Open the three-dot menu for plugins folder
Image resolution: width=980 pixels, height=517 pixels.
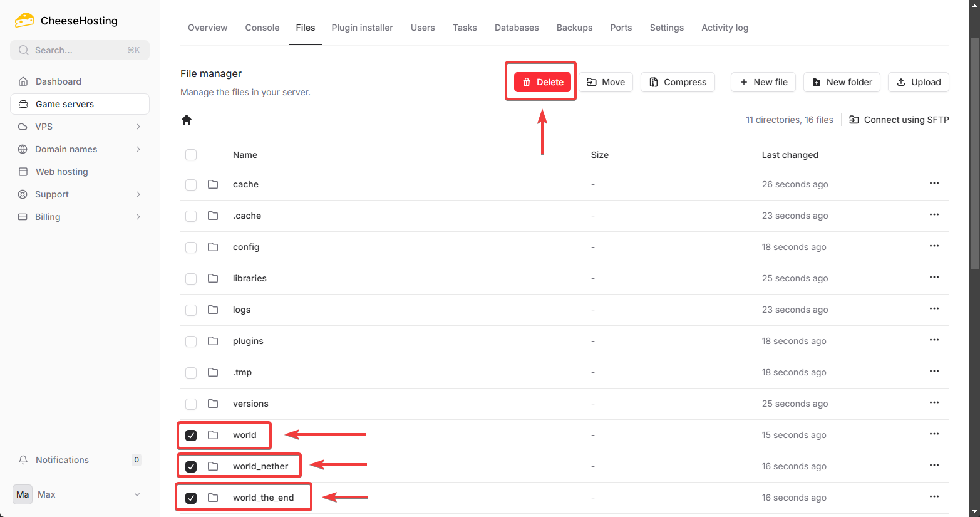coord(934,340)
